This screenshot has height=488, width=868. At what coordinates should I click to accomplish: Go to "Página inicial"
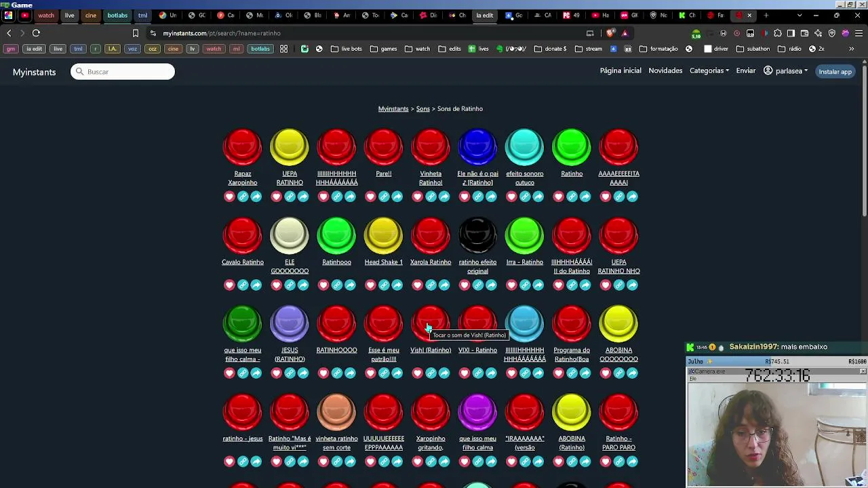620,71
